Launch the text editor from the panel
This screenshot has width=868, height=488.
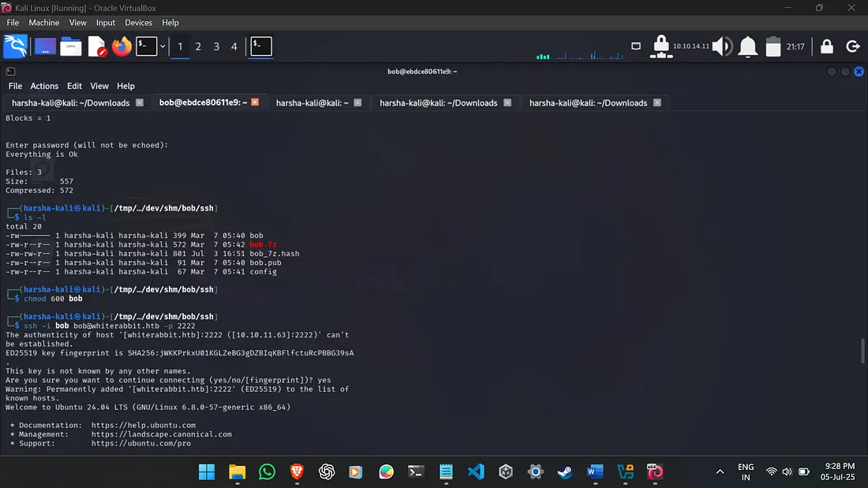tap(96, 47)
